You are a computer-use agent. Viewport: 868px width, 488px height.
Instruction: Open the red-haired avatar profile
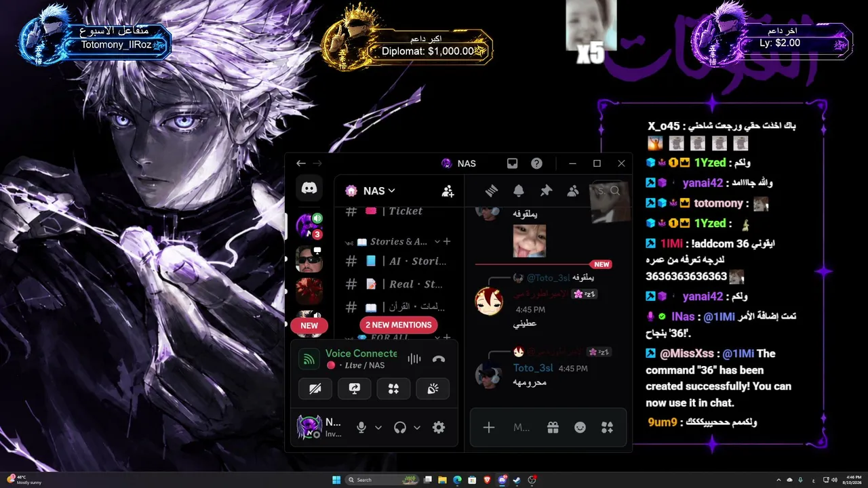tap(488, 301)
